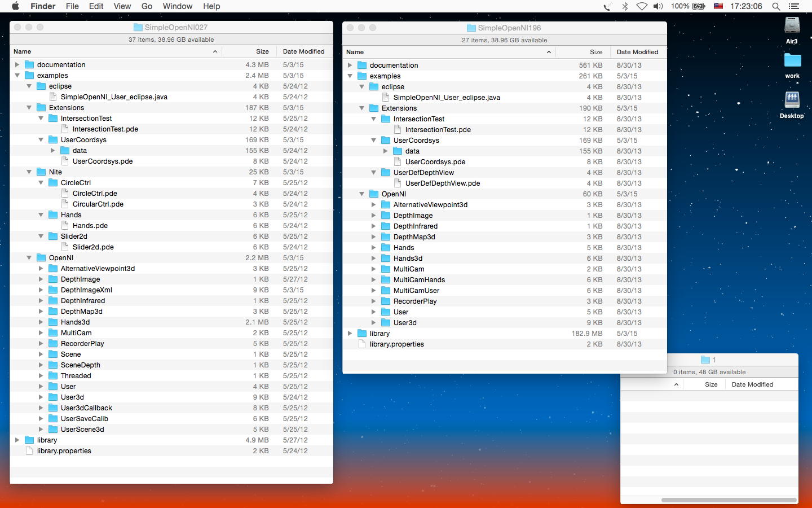This screenshot has height=508, width=812.
Task: Collapse the CircleCtrl folder in SimpleOpenNI027
Action: 41,183
